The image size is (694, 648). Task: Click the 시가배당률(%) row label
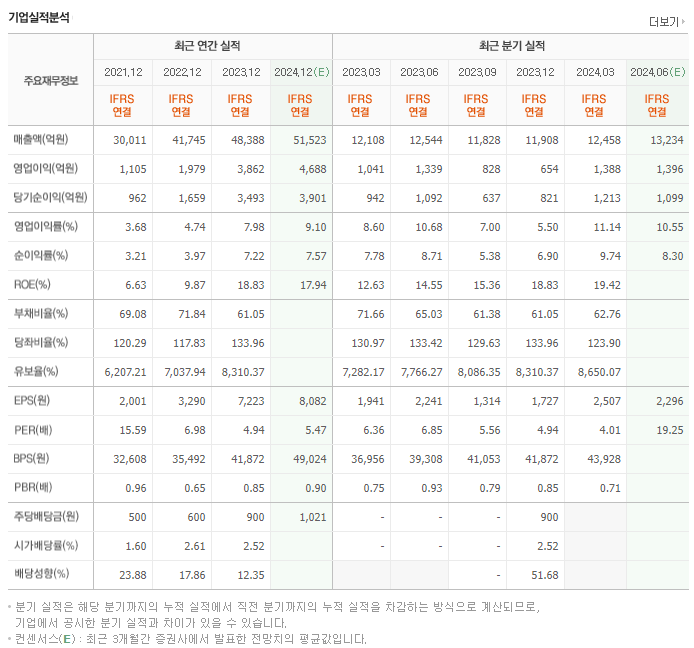point(46,546)
